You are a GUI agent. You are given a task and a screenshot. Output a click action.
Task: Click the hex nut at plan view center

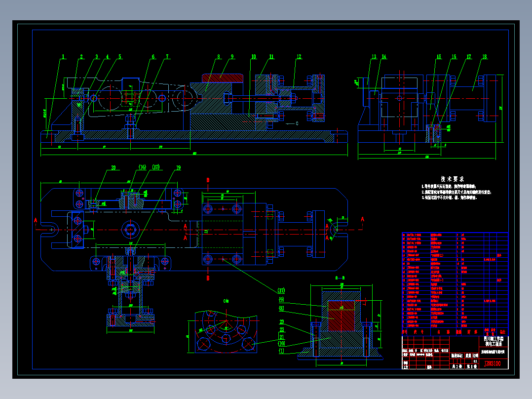point(130,230)
